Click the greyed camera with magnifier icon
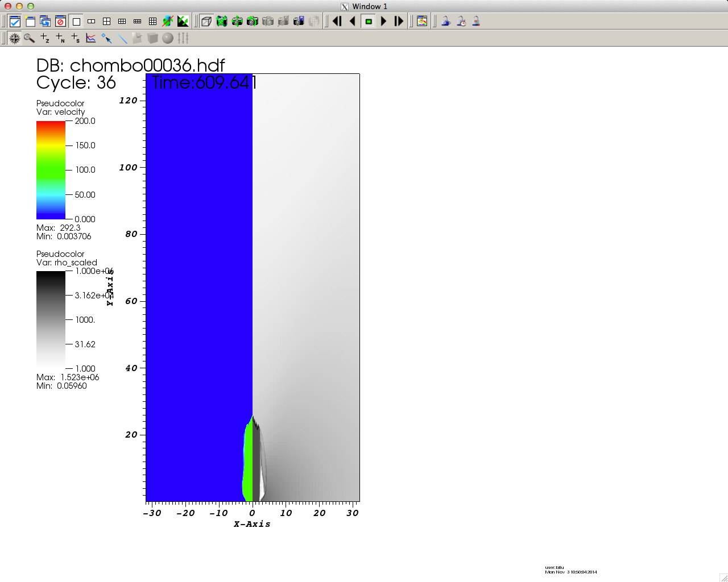This screenshot has width=728, height=582. [283, 22]
